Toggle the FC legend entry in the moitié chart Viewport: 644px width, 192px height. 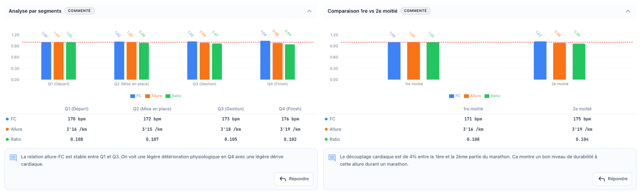coord(455,96)
